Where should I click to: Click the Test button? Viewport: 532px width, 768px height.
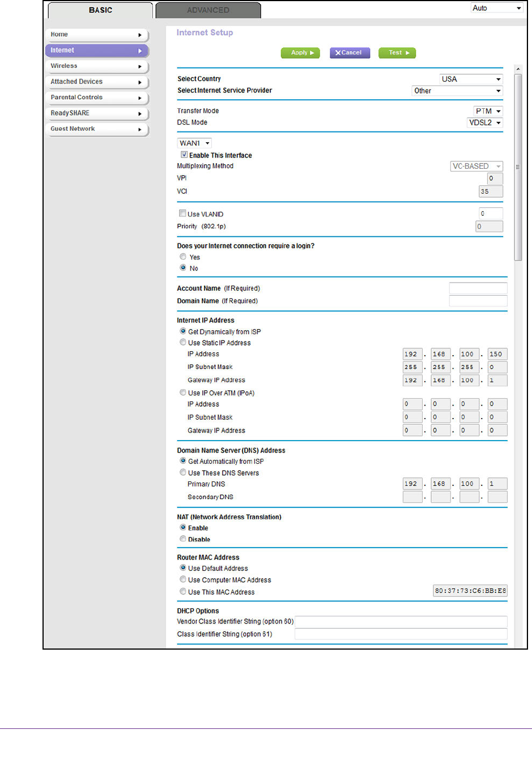[x=397, y=53]
